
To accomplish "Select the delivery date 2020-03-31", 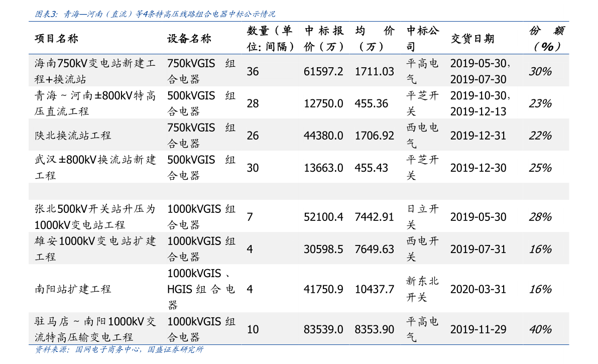I will pos(478,289).
